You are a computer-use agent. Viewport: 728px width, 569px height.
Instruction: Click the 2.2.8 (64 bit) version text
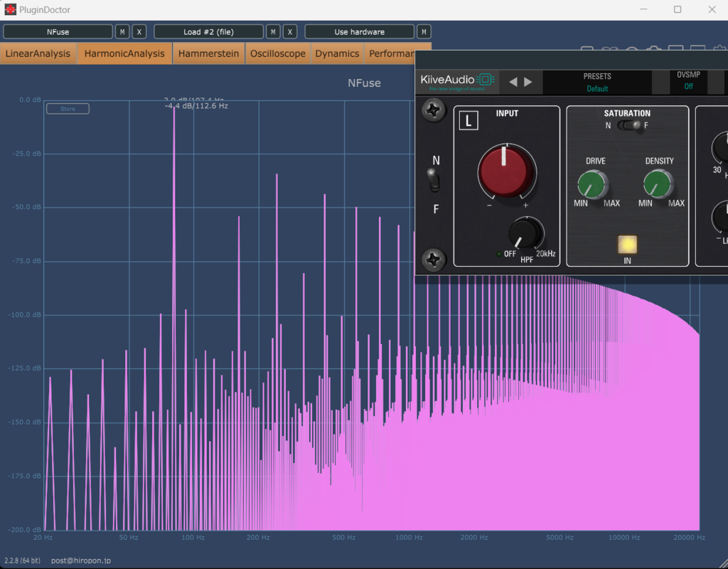(x=22, y=560)
